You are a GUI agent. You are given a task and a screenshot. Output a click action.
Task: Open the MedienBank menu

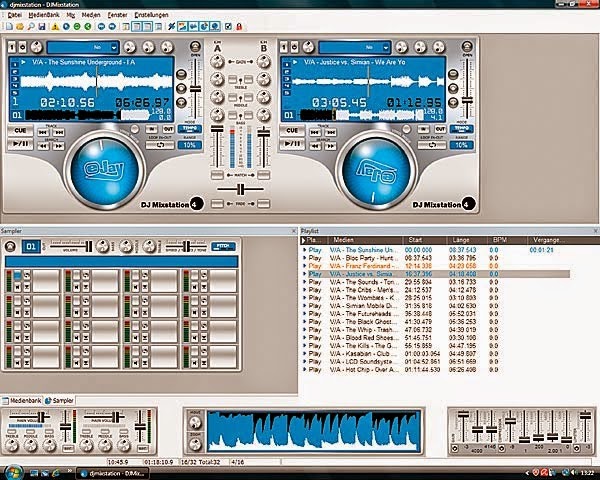[x=44, y=15]
